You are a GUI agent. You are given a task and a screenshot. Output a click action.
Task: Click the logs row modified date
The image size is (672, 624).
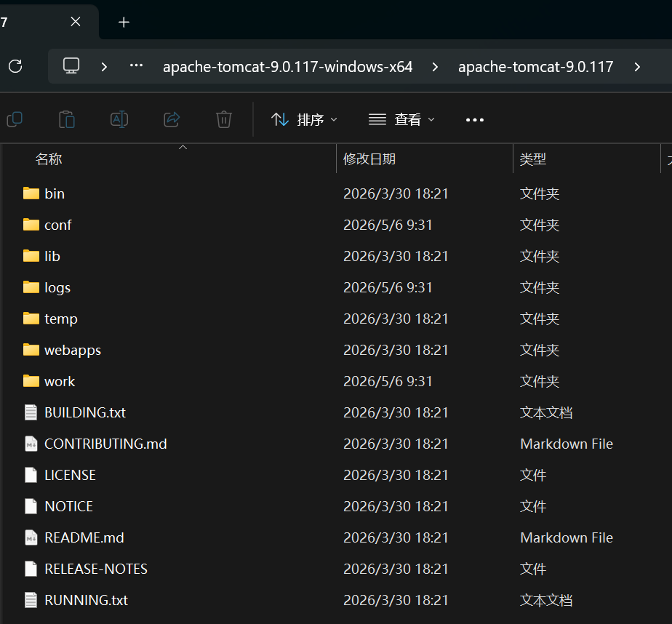[388, 287]
